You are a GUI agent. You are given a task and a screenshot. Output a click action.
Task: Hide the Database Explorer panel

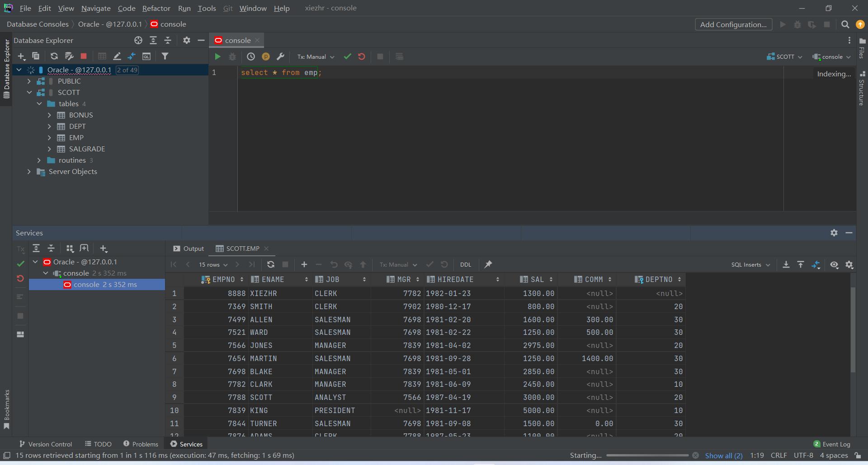click(201, 40)
